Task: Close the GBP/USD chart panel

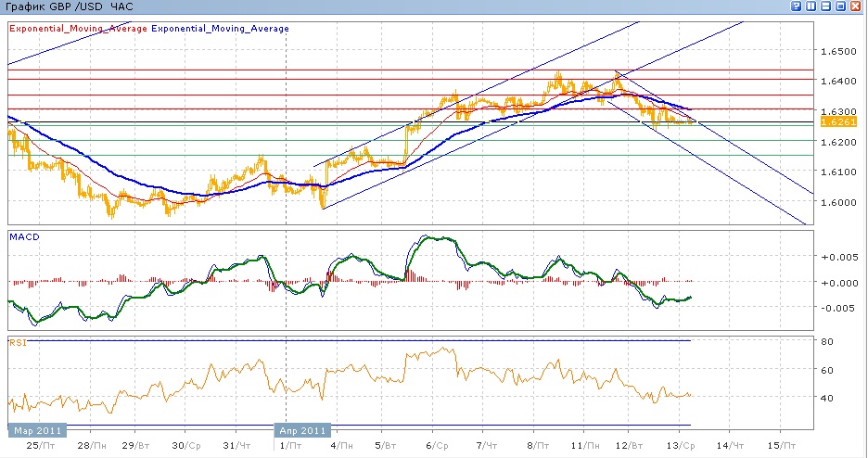Action: coord(855,6)
